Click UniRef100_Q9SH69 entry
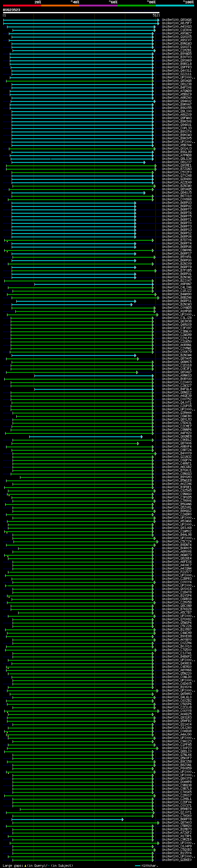The image size is (197, 868). 176,60
